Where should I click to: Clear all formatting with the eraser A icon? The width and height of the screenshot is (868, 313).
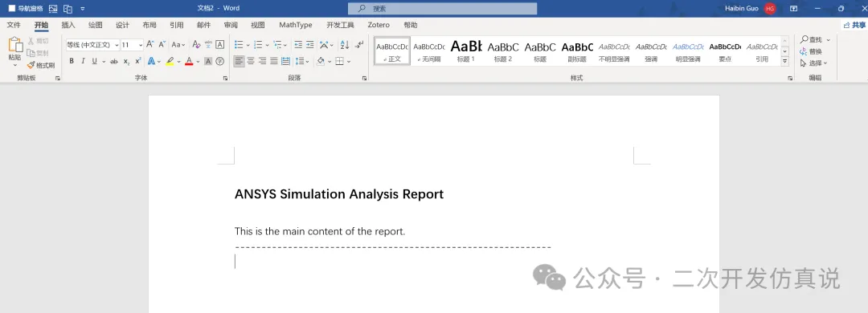click(196, 44)
